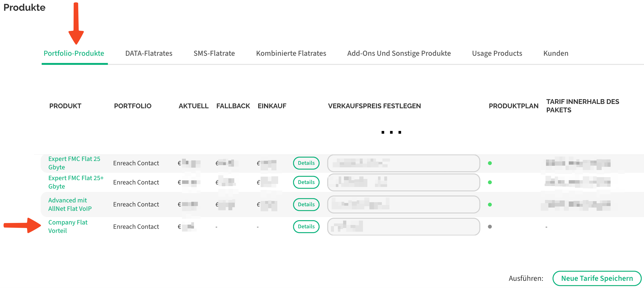Screen dimensions: 644x288
Task: Select the Kombinierte Flatrates tab
Action: 291,53
